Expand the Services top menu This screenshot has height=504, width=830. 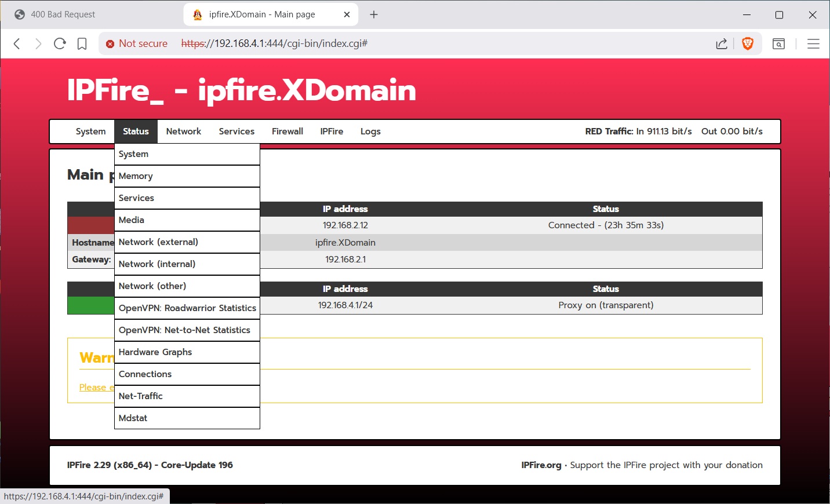click(x=236, y=132)
